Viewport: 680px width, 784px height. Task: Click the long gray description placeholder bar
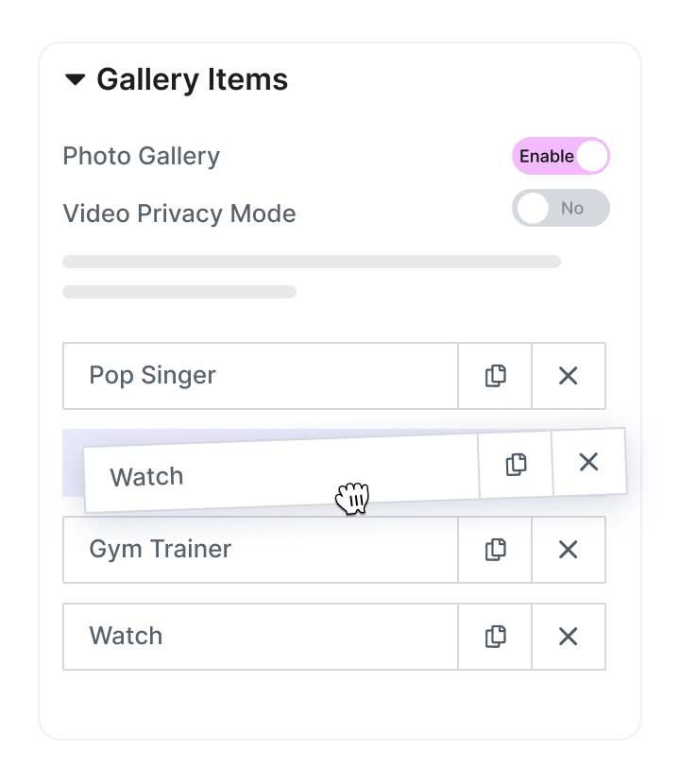click(312, 262)
